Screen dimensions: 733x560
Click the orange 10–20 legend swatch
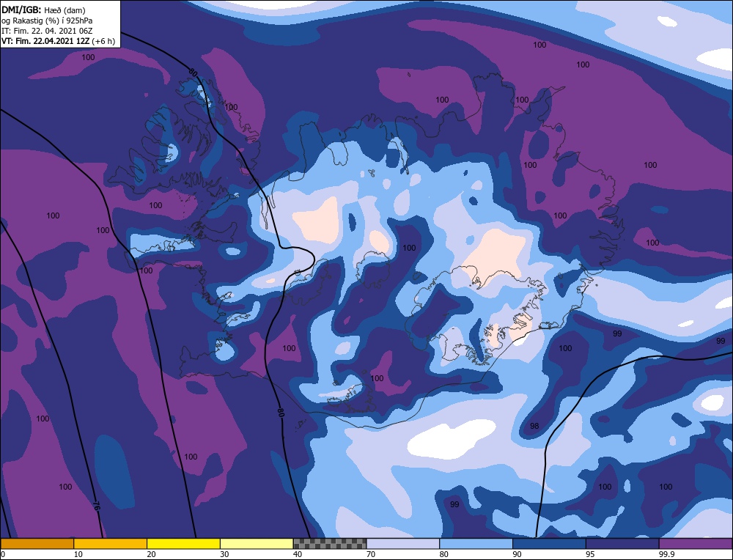pos(111,544)
